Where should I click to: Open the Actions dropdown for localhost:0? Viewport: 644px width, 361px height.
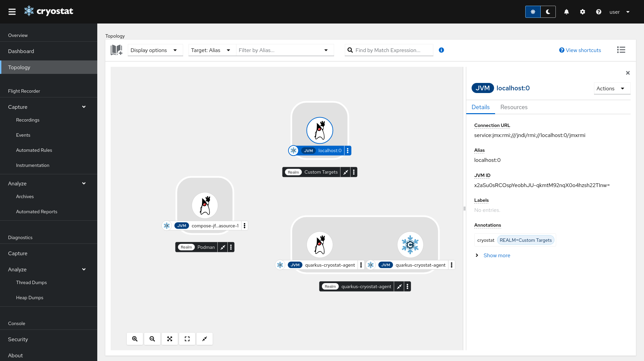[x=611, y=89]
